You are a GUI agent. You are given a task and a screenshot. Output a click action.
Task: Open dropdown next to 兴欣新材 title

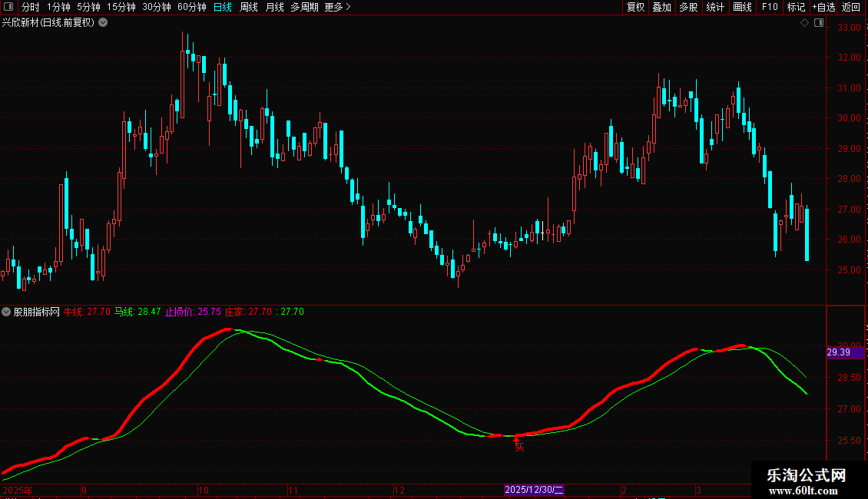pyautogui.click(x=103, y=23)
